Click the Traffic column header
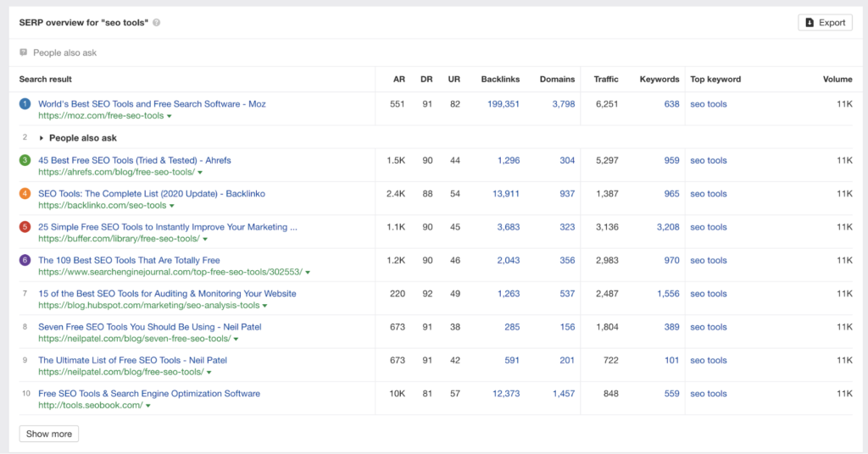This screenshot has height=454, width=868. point(605,79)
